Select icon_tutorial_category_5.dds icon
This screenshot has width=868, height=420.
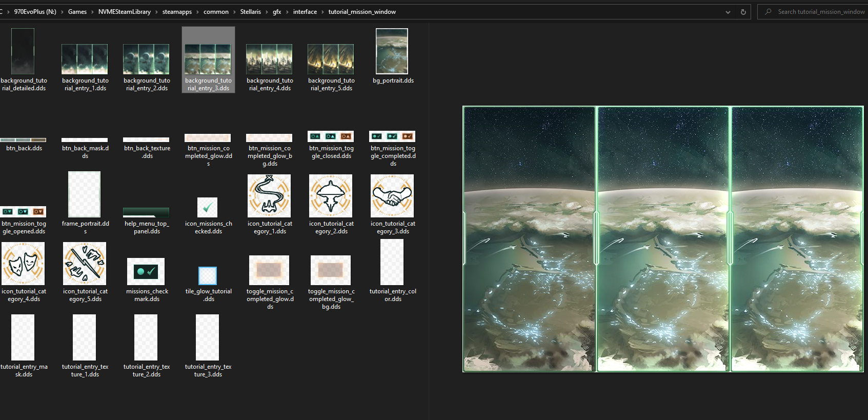[85, 264]
